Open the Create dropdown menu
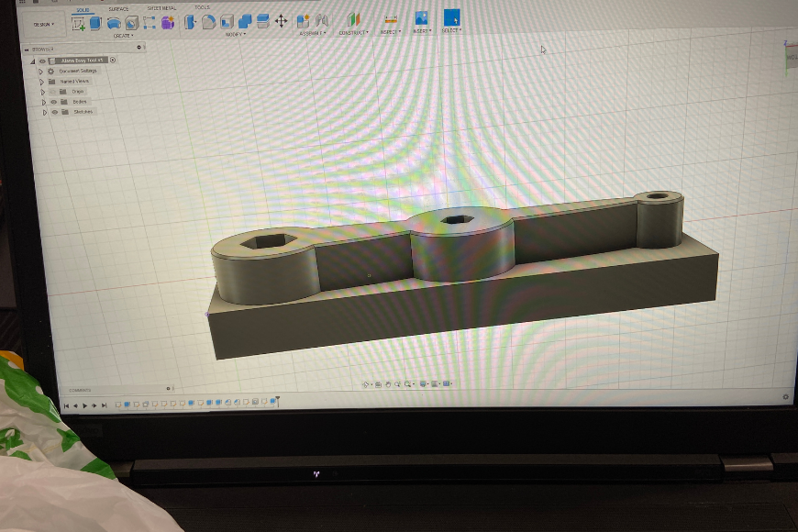This screenshot has height=532, width=798. [123, 36]
